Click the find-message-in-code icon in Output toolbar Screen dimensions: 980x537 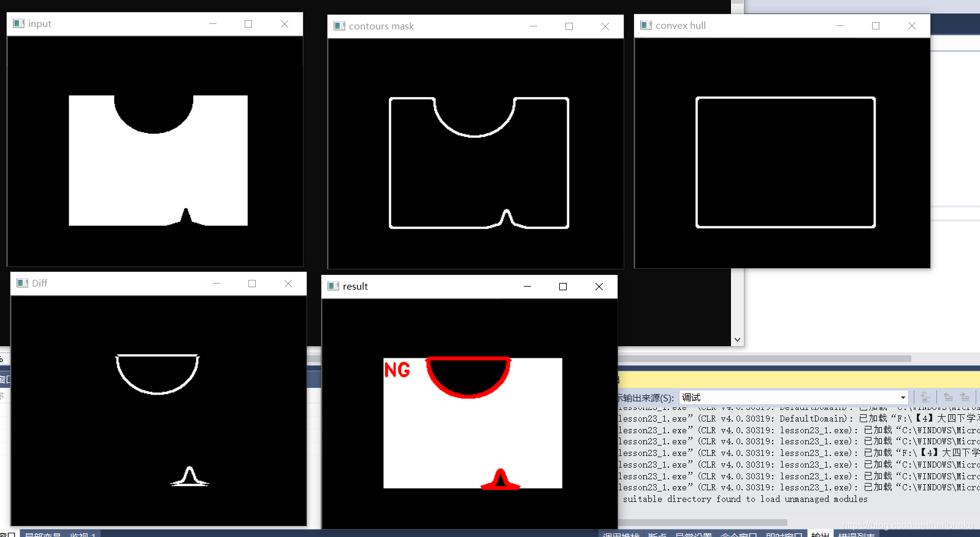pos(925,397)
